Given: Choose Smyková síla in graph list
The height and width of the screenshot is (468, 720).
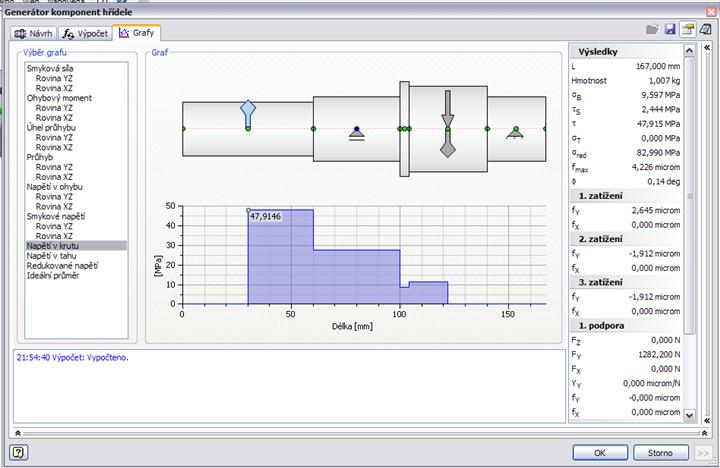Looking at the screenshot, I should click(49, 69).
